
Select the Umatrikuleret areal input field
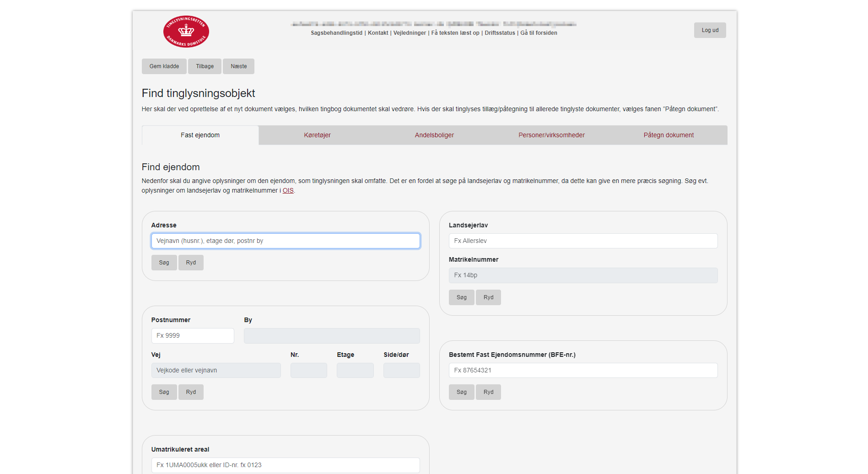(286, 465)
